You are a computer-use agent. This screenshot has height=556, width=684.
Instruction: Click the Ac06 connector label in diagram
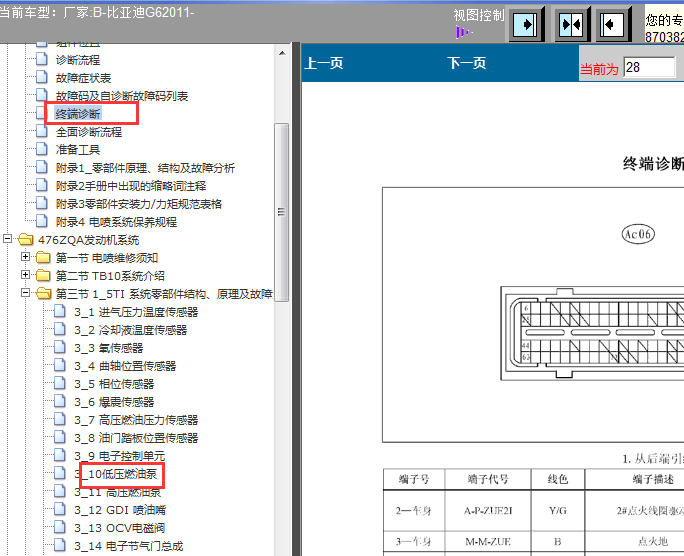[x=638, y=234]
